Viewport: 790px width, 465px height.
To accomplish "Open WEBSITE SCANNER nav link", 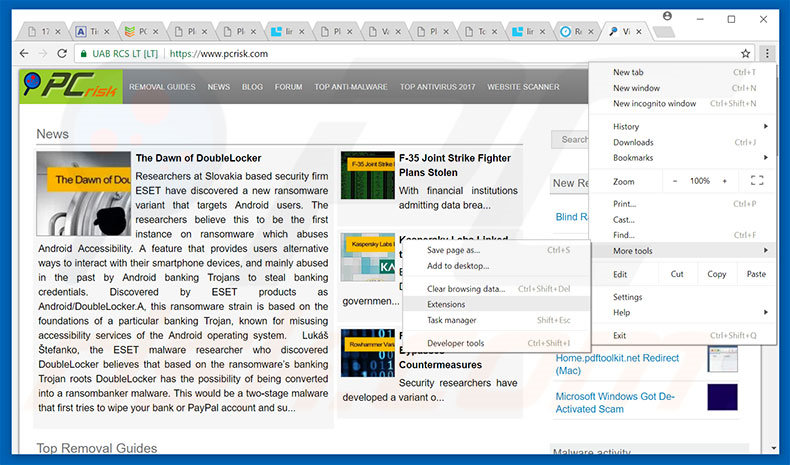I will tap(523, 87).
